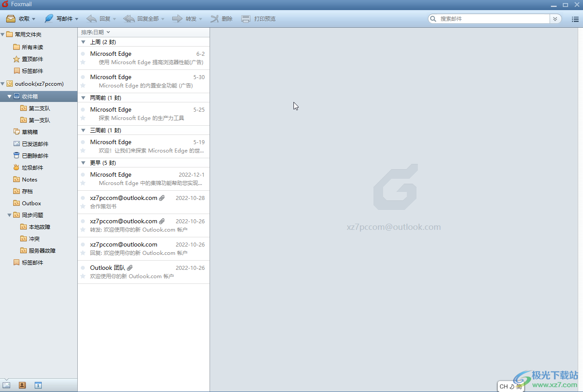Open the 合作策划书 email
The image size is (583, 392).
(144, 202)
